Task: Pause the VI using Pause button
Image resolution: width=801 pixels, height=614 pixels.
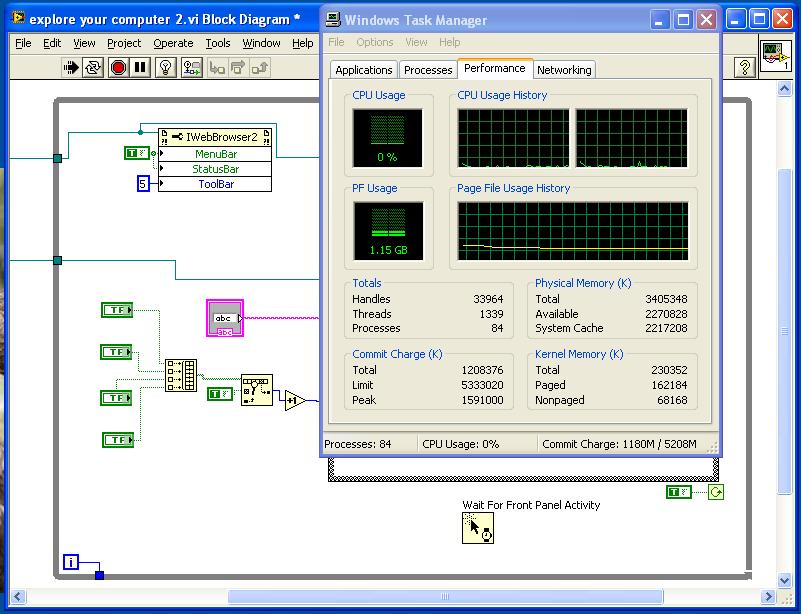Action: pos(140,67)
